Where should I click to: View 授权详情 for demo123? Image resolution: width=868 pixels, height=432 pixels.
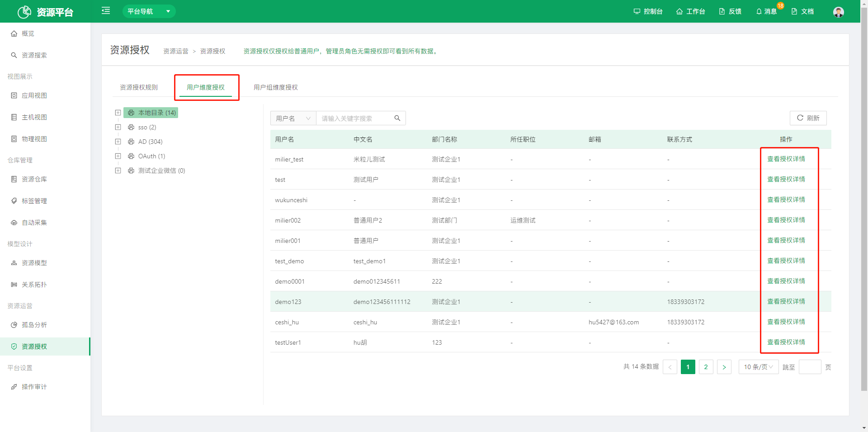786,301
